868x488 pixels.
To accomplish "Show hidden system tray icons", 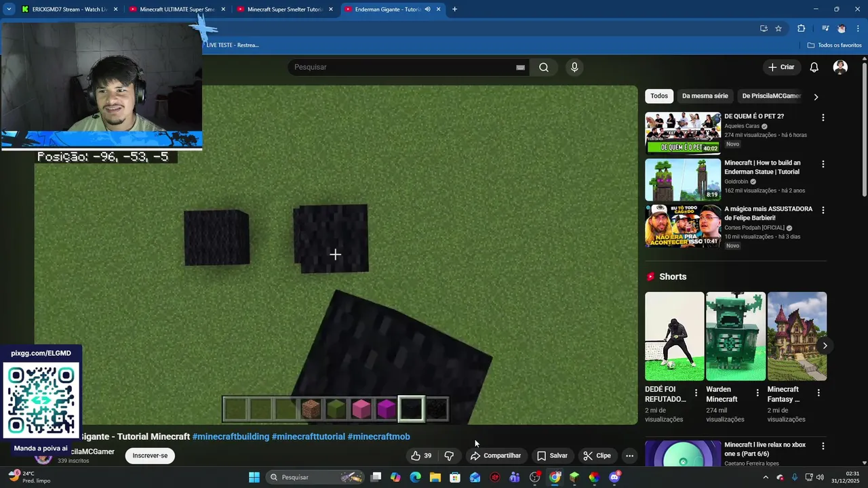I will [766, 477].
